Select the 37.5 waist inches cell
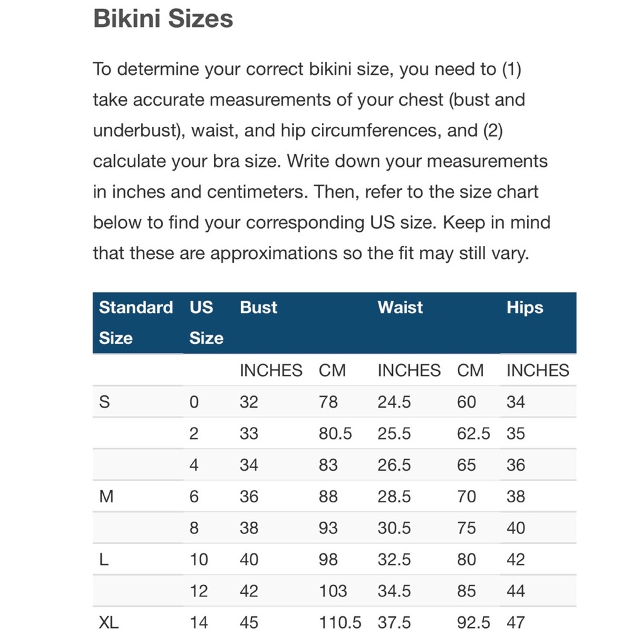The width and height of the screenshot is (644, 644). 394,623
